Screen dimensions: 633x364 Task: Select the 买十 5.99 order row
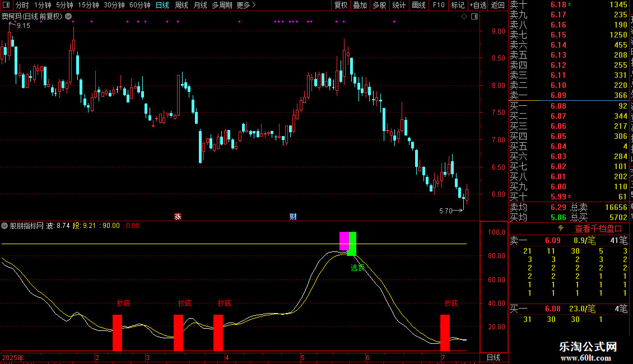tap(569, 197)
